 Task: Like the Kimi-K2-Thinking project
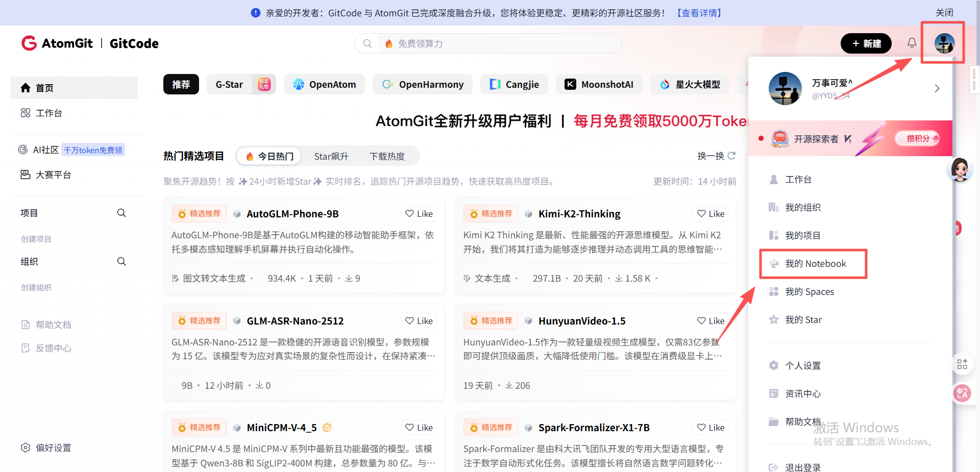point(710,214)
